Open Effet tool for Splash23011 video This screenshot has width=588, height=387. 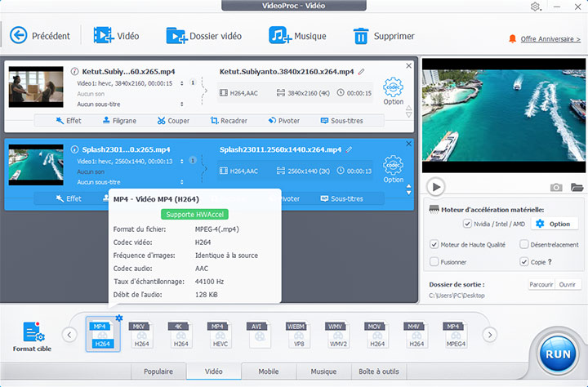tap(69, 198)
